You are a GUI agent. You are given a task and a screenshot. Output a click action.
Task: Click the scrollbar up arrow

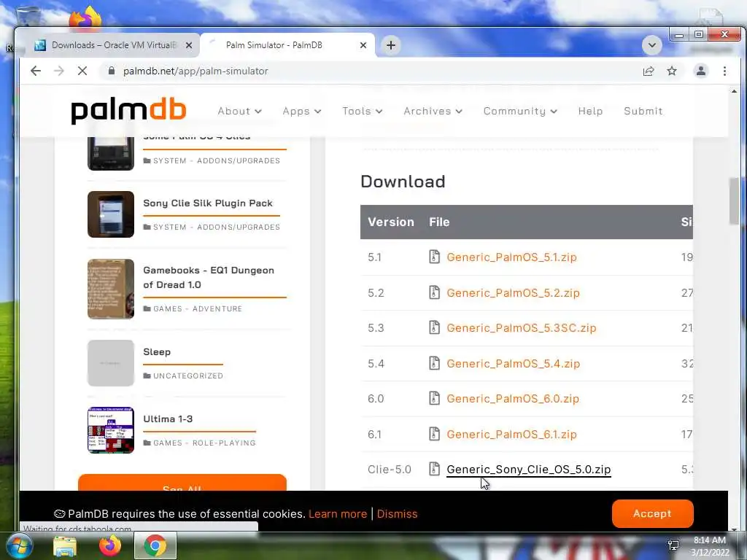pos(734,91)
